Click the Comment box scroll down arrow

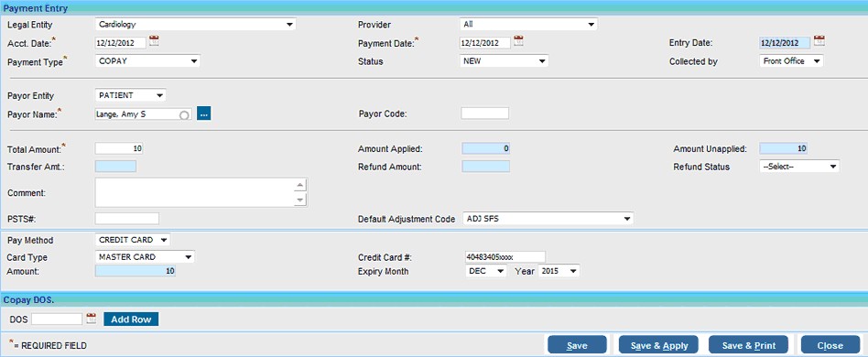[299, 200]
